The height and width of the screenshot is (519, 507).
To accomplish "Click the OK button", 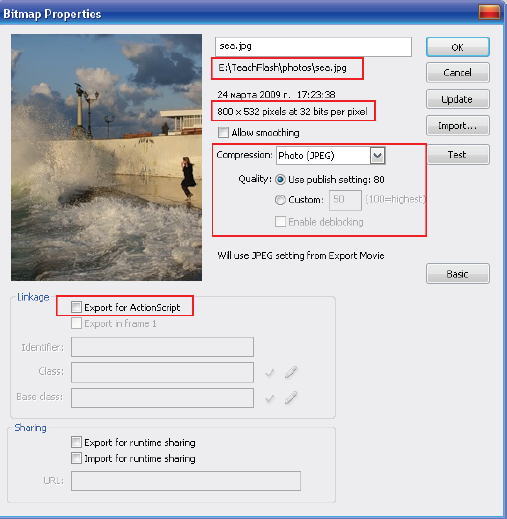I will [x=458, y=47].
